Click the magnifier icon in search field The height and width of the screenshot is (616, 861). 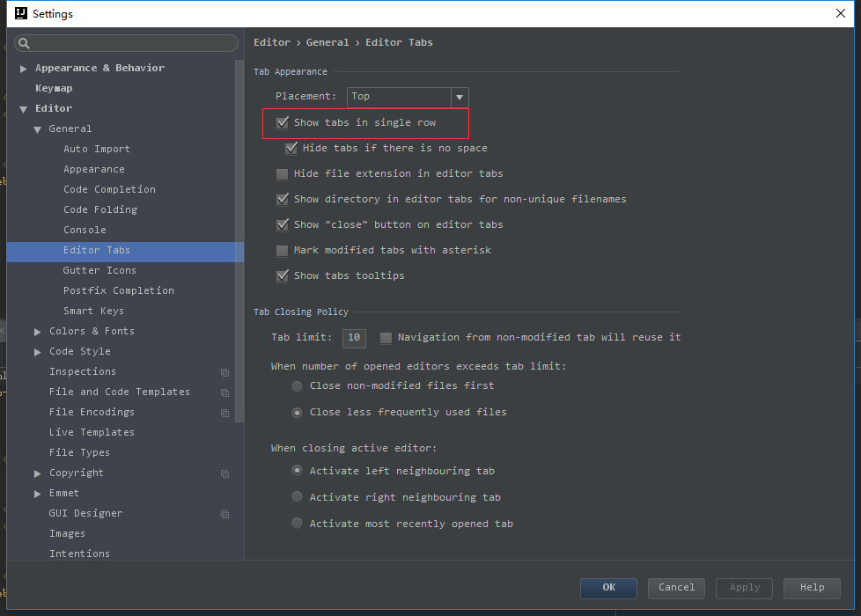[x=22, y=42]
